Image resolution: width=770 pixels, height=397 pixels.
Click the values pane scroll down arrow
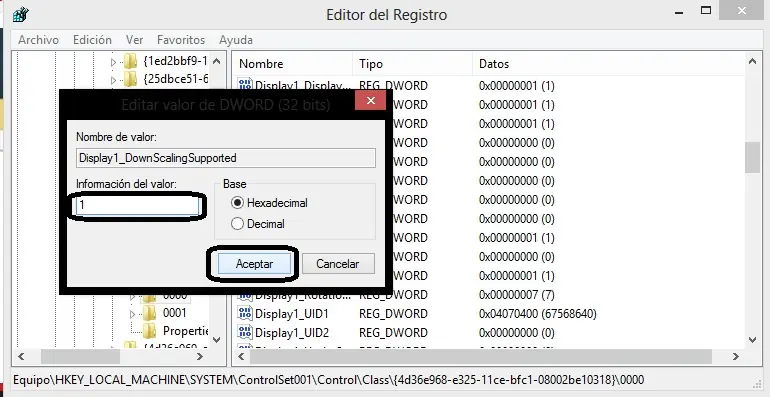[752, 340]
